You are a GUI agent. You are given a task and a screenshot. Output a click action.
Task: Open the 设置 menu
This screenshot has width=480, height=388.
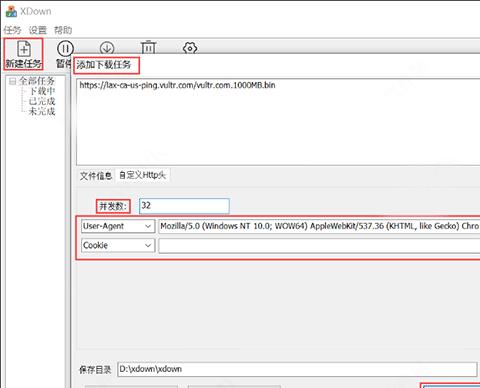coord(38,30)
